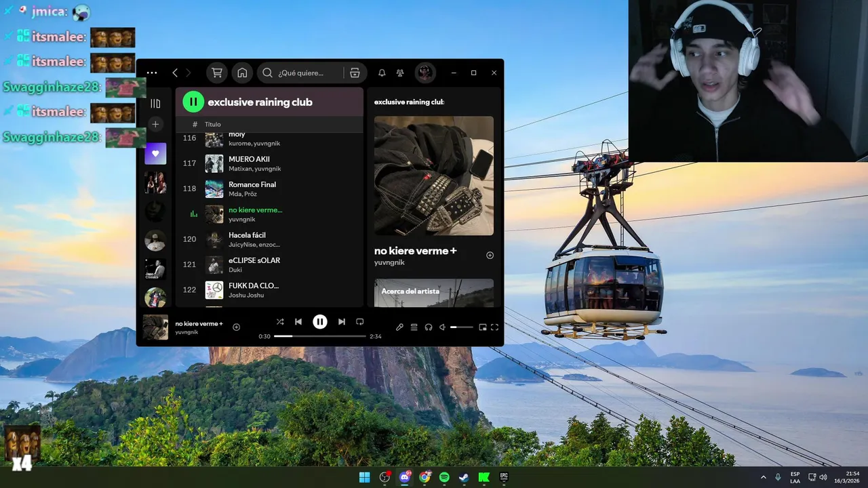
Task: Click the microphone tray icon
Action: click(778, 477)
